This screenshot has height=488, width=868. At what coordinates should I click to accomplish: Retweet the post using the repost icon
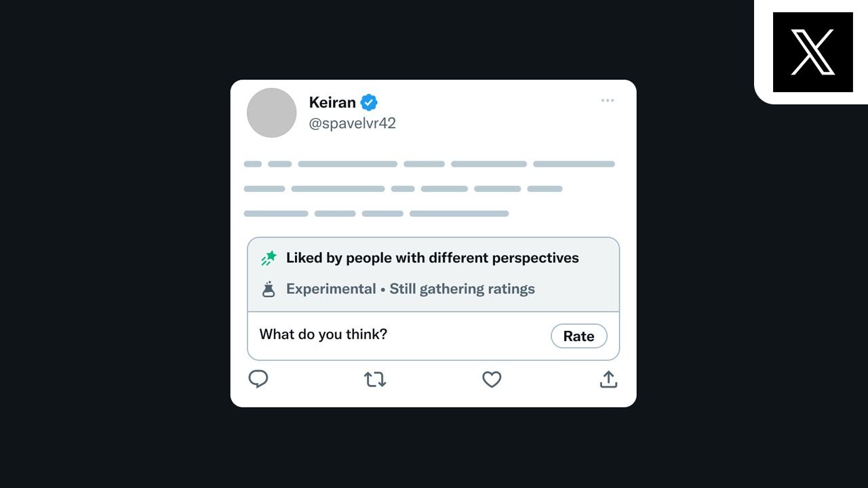tap(375, 380)
